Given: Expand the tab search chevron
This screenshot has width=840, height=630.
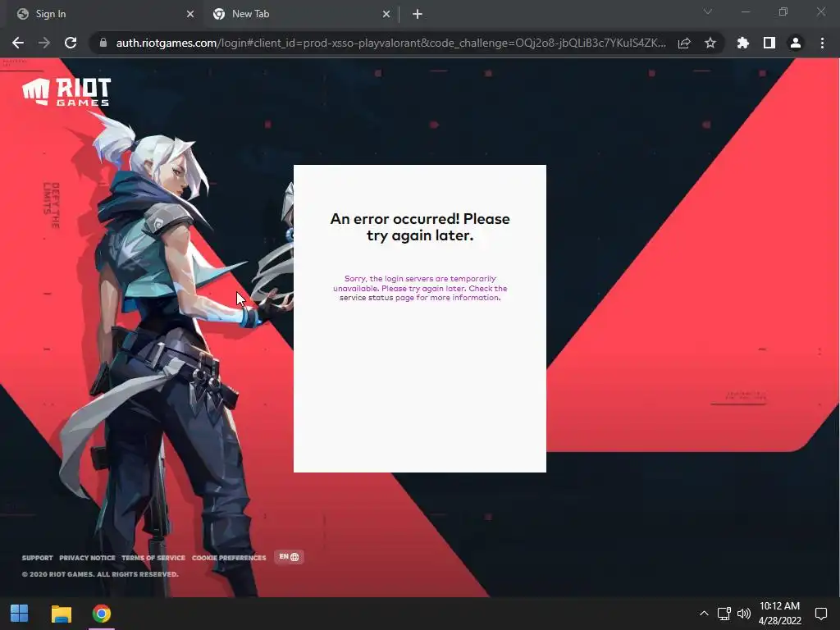Looking at the screenshot, I should [x=708, y=11].
